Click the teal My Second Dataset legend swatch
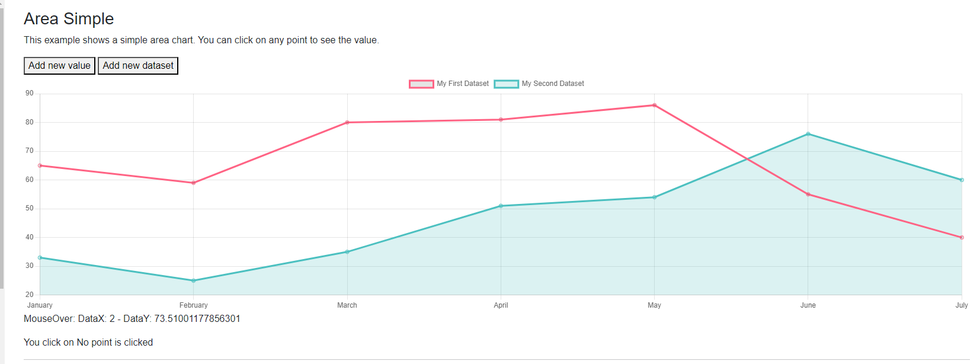This screenshot has height=364, width=980. [507, 84]
